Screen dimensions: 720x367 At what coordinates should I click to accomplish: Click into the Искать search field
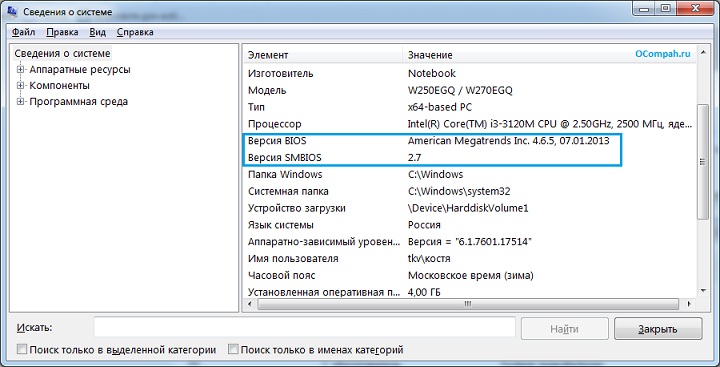(x=304, y=328)
